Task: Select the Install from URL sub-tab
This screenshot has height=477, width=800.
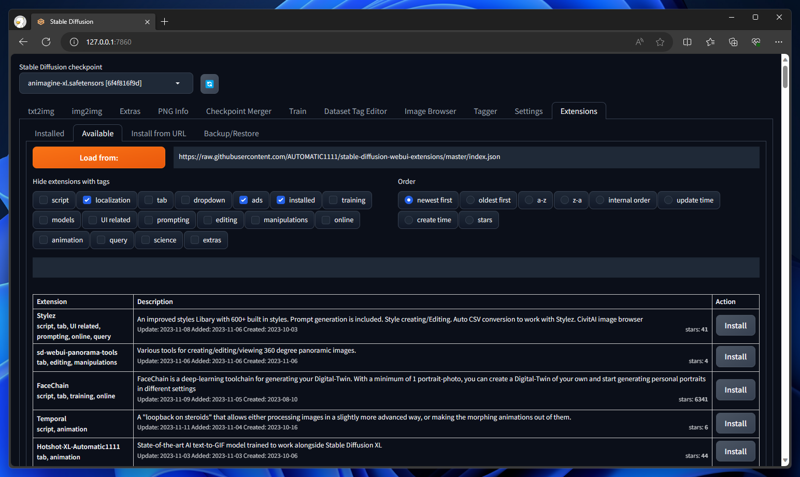Action: point(159,133)
